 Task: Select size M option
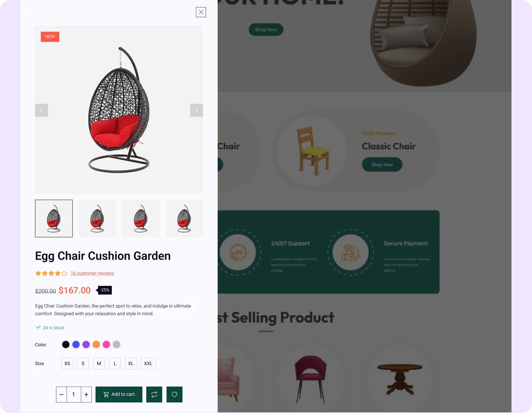(99, 363)
